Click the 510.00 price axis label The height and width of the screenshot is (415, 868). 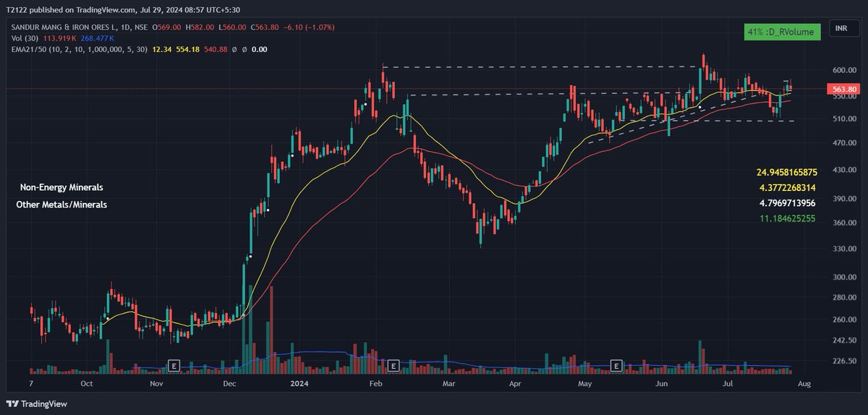click(844, 119)
